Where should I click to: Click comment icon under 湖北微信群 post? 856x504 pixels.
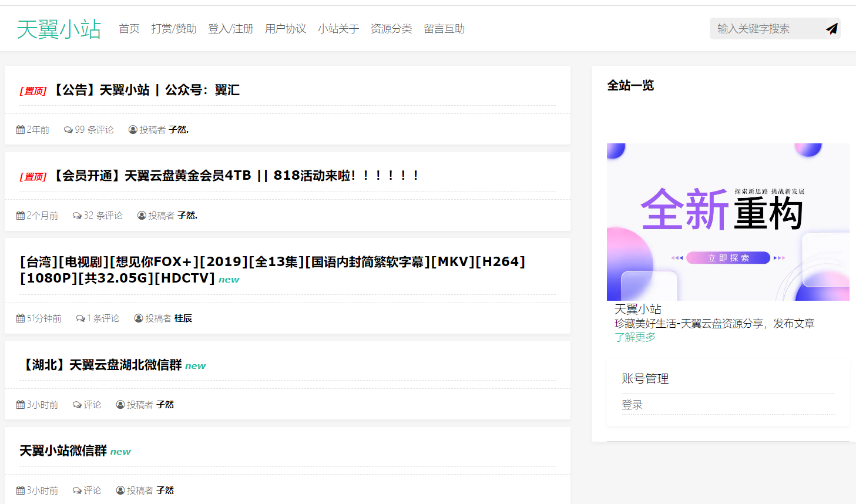pos(77,405)
